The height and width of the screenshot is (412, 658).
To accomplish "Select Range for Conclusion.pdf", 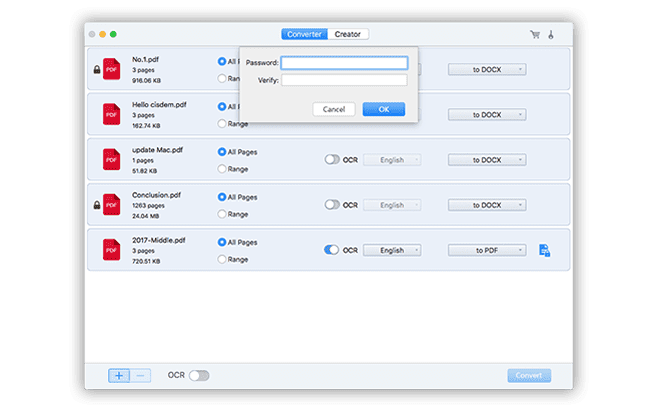I will point(222,214).
